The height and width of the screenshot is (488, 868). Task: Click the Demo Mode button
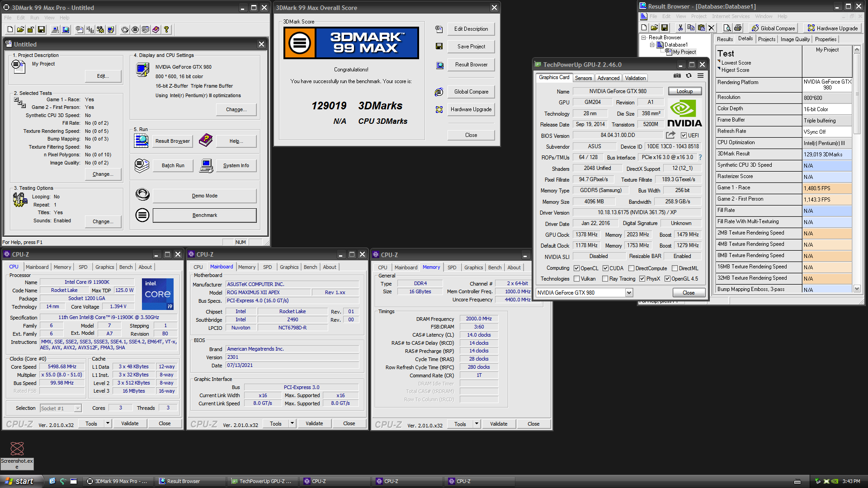point(204,196)
